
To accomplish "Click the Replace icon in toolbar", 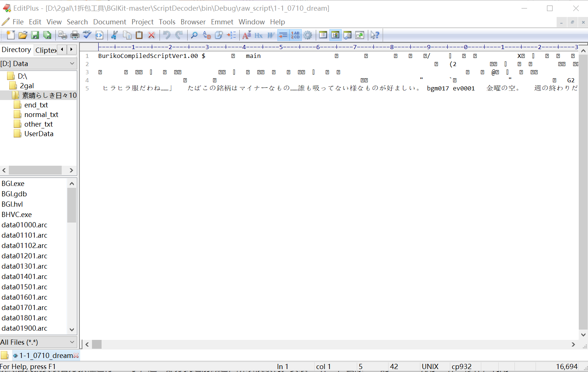I will pyautogui.click(x=207, y=35).
